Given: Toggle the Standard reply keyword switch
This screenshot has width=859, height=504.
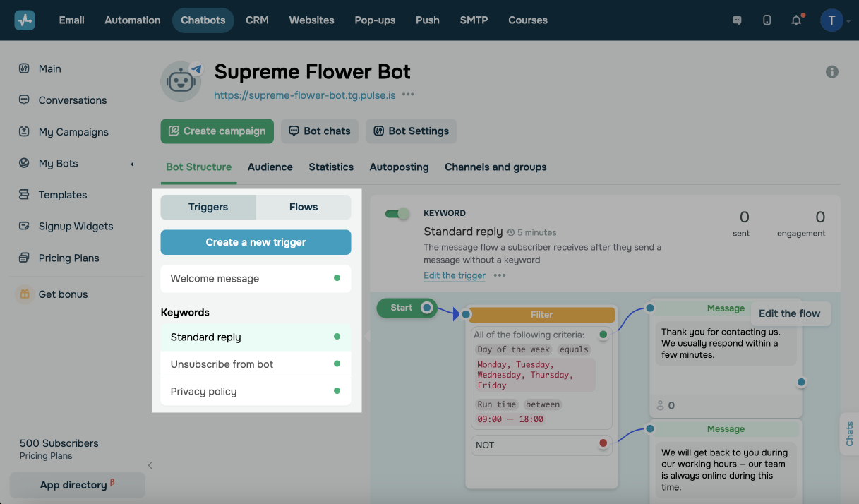Looking at the screenshot, I should [397, 214].
